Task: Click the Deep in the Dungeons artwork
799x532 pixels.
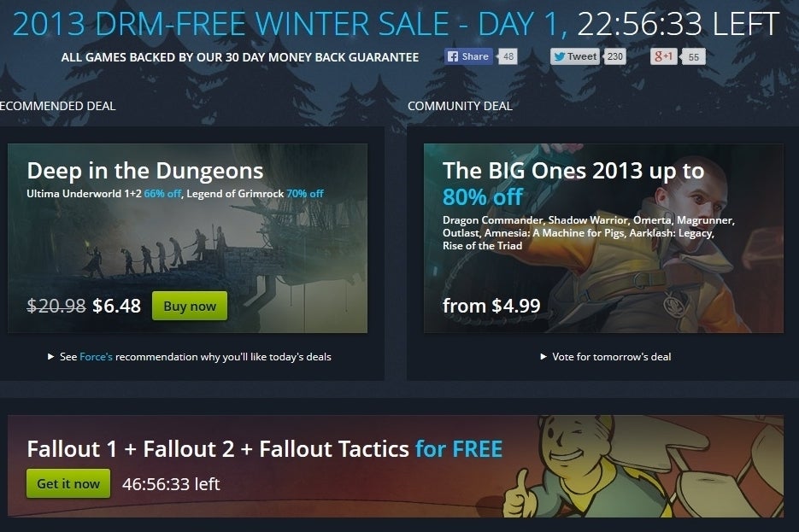Action: click(187, 238)
